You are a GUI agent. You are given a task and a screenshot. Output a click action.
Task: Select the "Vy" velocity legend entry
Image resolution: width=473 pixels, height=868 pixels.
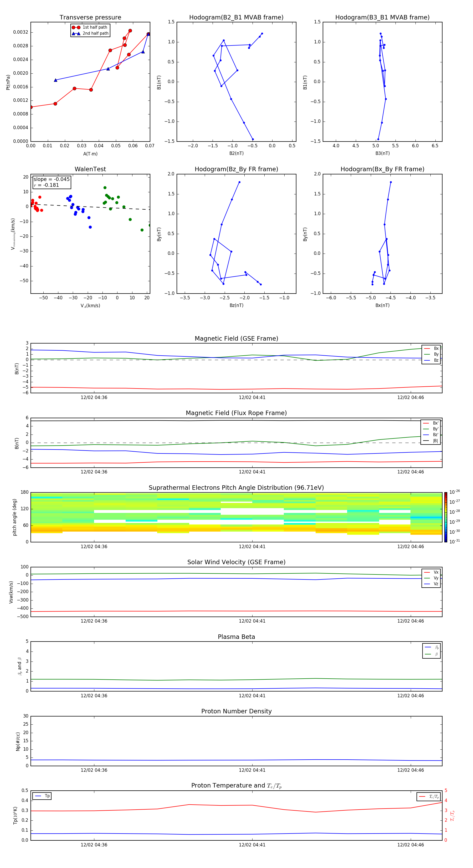pyautogui.click(x=431, y=578)
